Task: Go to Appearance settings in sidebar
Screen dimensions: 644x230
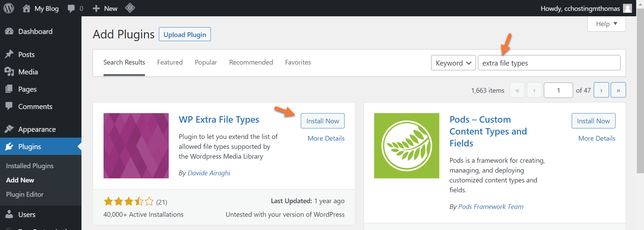Action: point(37,129)
